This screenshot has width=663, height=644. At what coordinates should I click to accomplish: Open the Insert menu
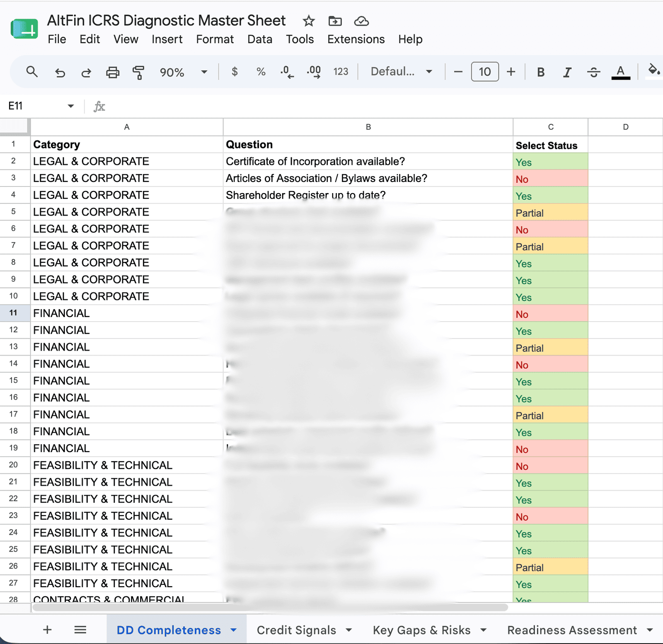[x=167, y=39]
